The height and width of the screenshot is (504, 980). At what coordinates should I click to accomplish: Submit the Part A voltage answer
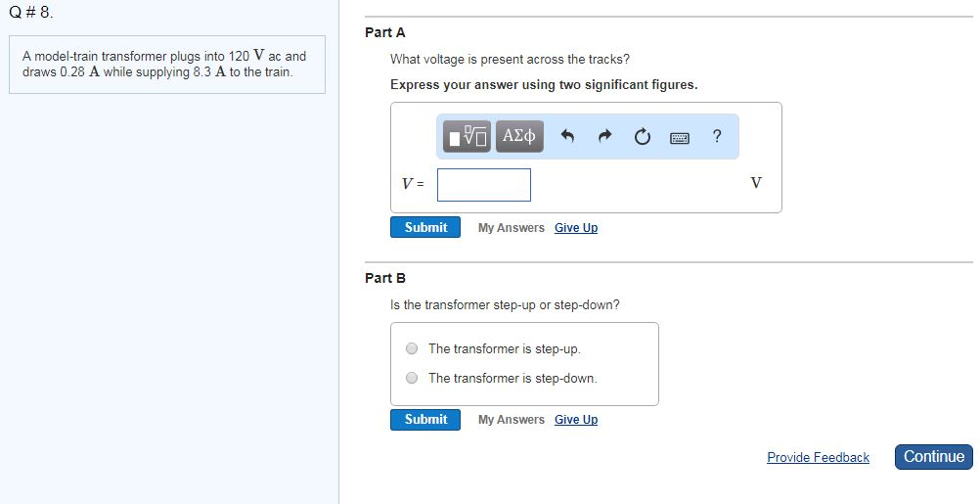pos(425,227)
